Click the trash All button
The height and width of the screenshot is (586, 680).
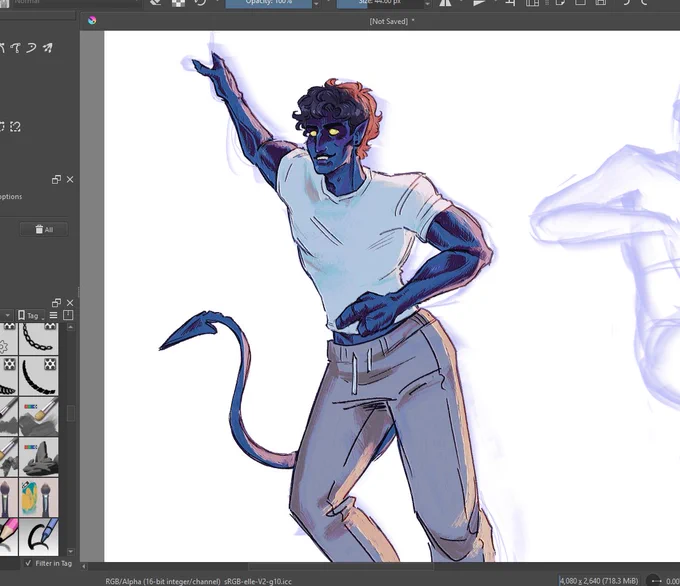click(44, 229)
